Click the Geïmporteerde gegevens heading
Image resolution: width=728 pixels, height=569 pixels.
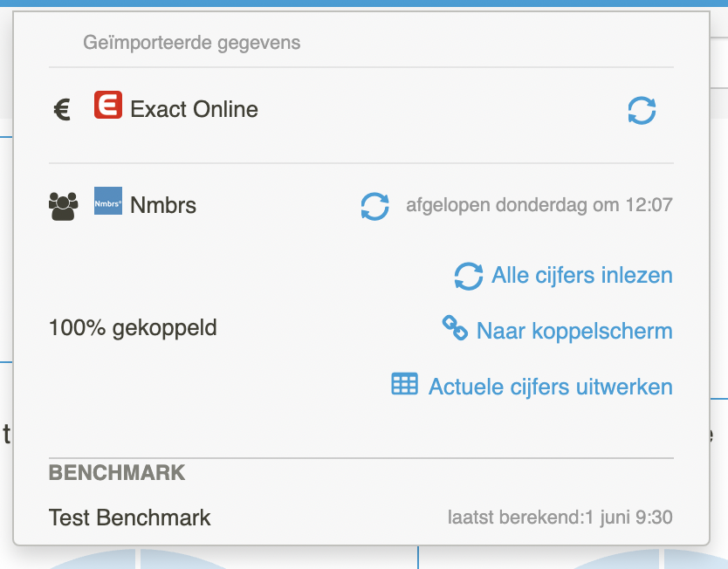pyautogui.click(x=192, y=43)
